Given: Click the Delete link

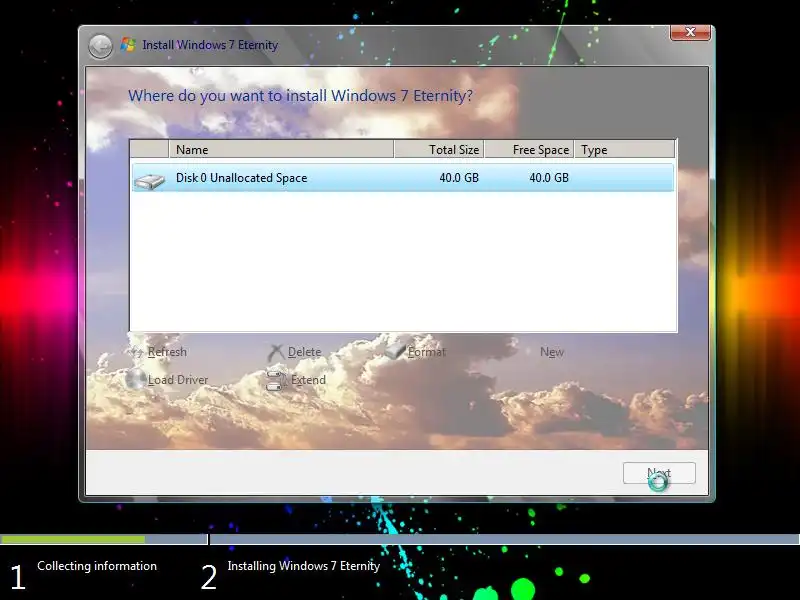Looking at the screenshot, I should pyautogui.click(x=305, y=352).
